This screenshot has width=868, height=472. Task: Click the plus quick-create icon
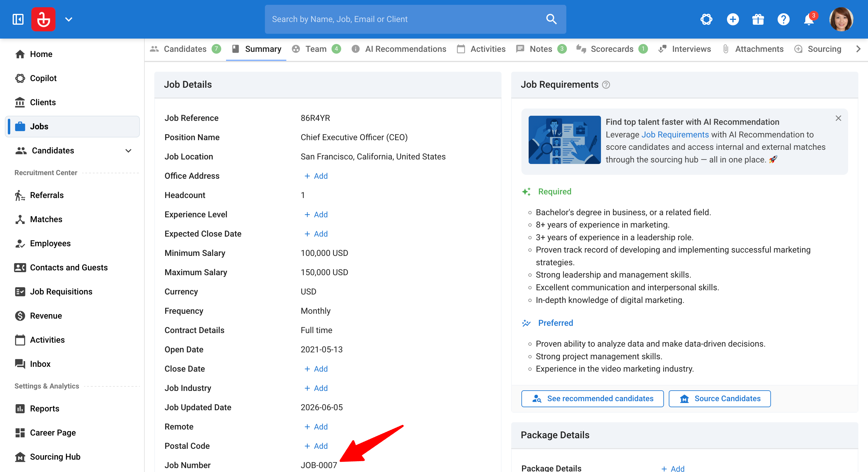point(733,19)
